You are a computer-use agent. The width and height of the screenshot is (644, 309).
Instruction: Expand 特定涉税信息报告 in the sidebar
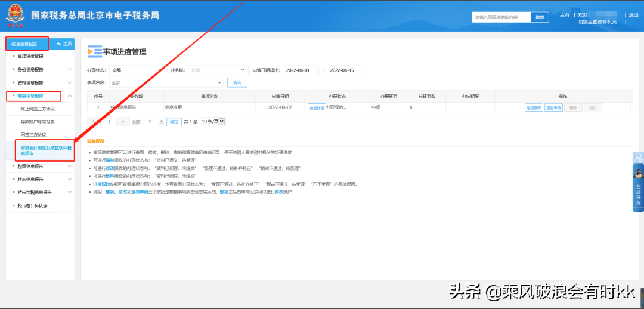point(40,192)
